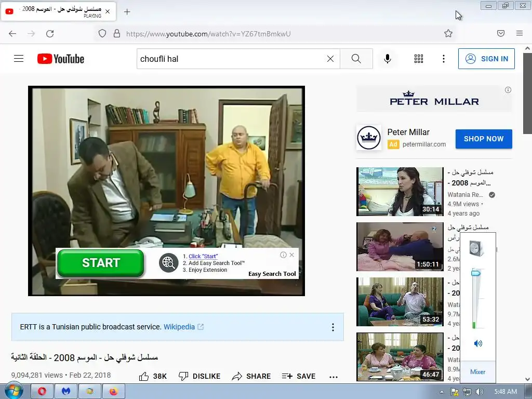This screenshot has height=399, width=532.
Task: Open the network tray icon
Action: (467, 392)
